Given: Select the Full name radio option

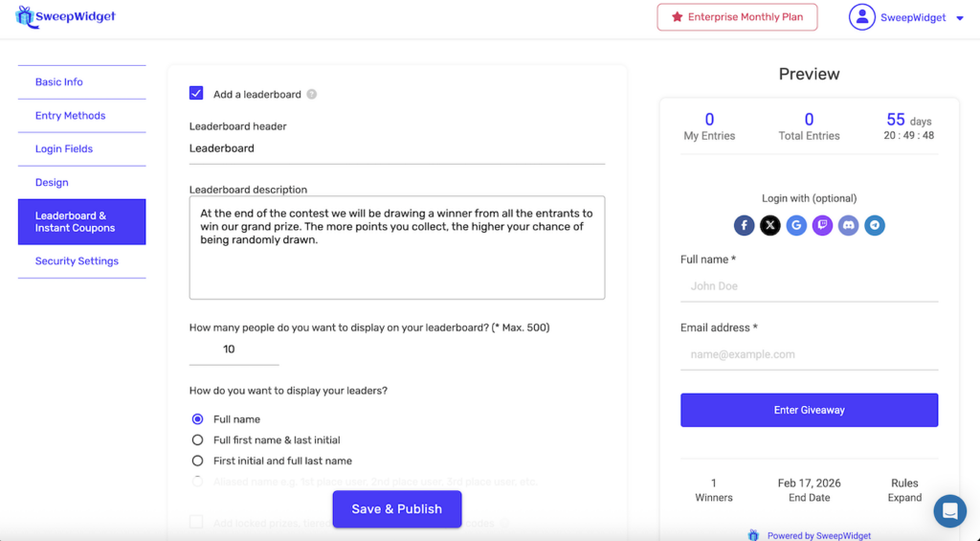Looking at the screenshot, I should (198, 419).
